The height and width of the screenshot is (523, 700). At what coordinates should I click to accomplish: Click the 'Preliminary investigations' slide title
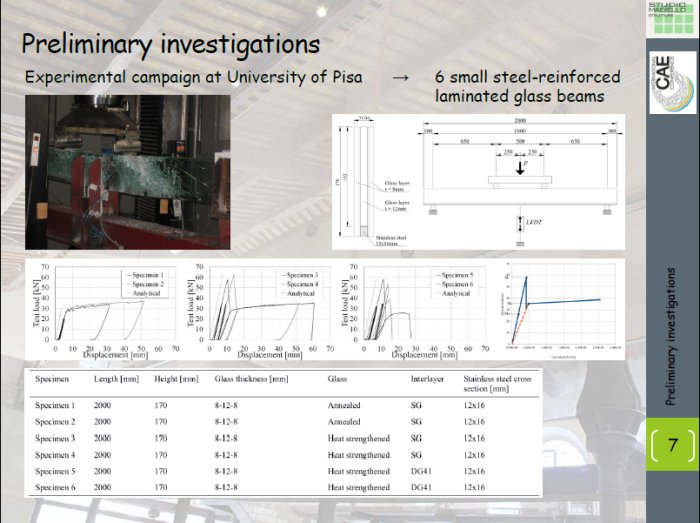click(x=170, y=45)
